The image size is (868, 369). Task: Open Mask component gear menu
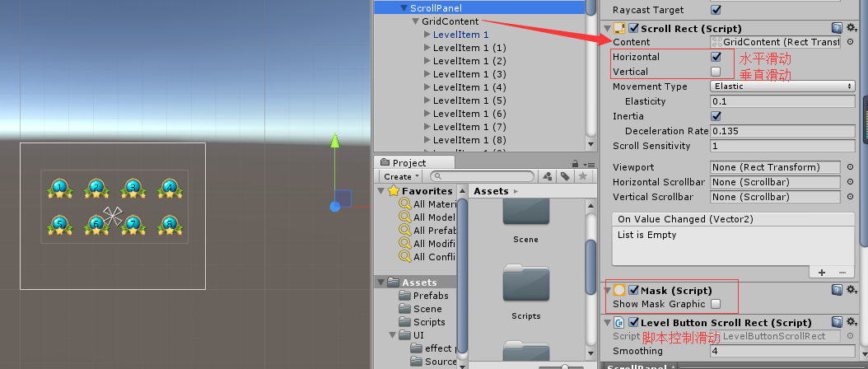852,290
